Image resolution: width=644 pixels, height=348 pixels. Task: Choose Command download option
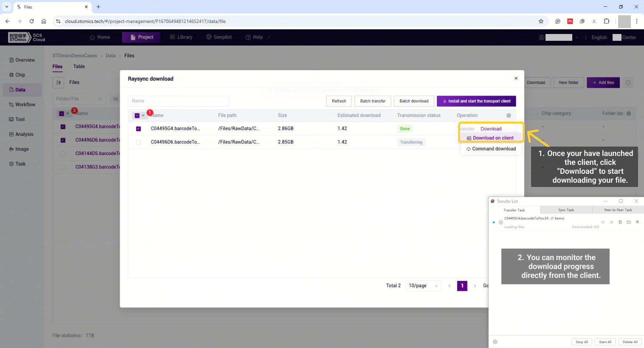pyautogui.click(x=491, y=149)
